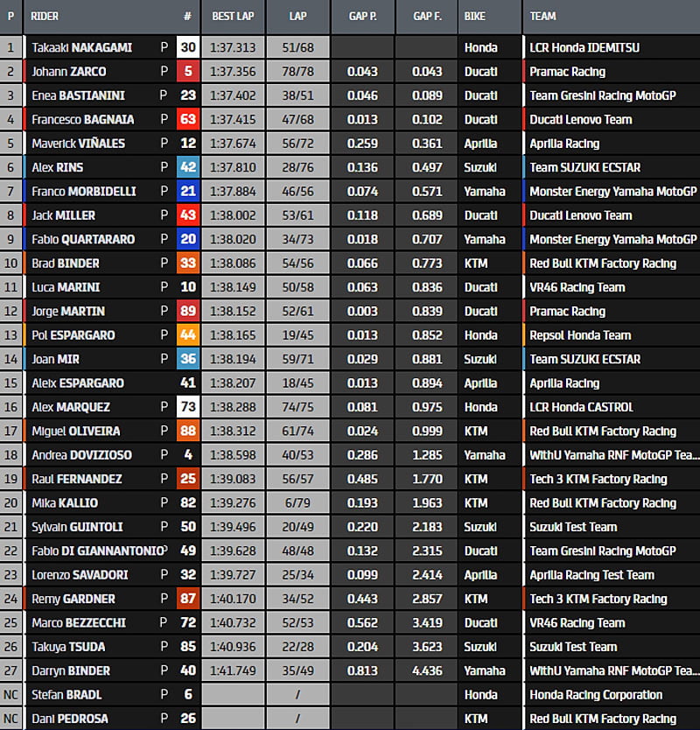Click the Honda Racing Corporation team entry

(596, 695)
